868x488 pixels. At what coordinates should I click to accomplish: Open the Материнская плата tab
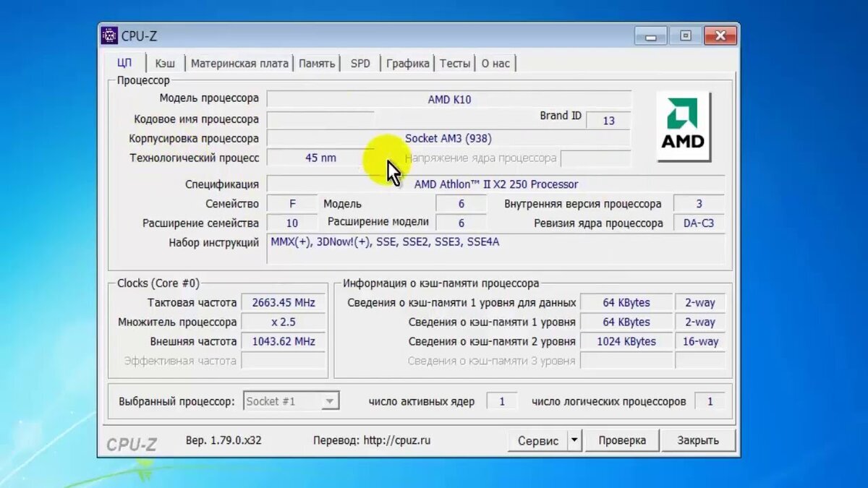[239, 63]
